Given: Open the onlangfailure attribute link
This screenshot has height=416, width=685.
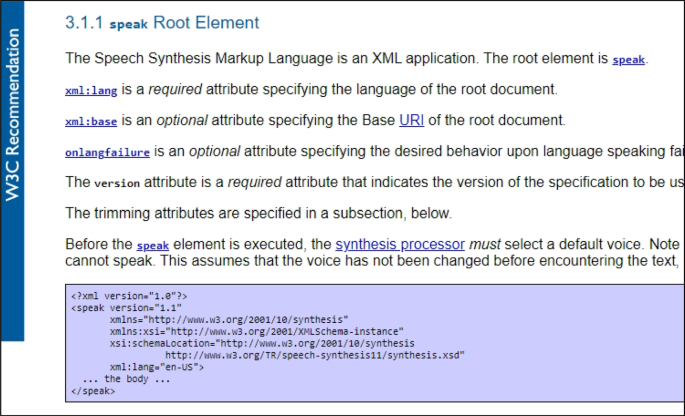Looking at the screenshot, I should pos(107,153).
